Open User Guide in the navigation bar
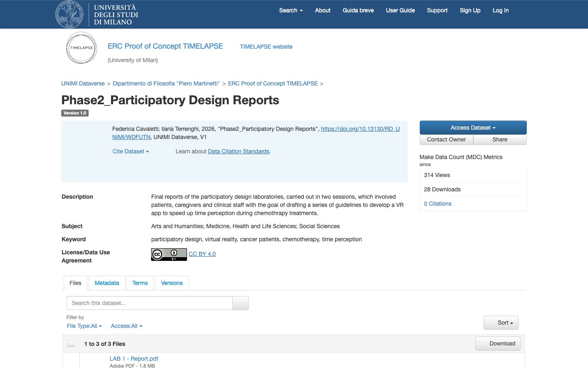The image size is (588, 368). coord(400,10)
